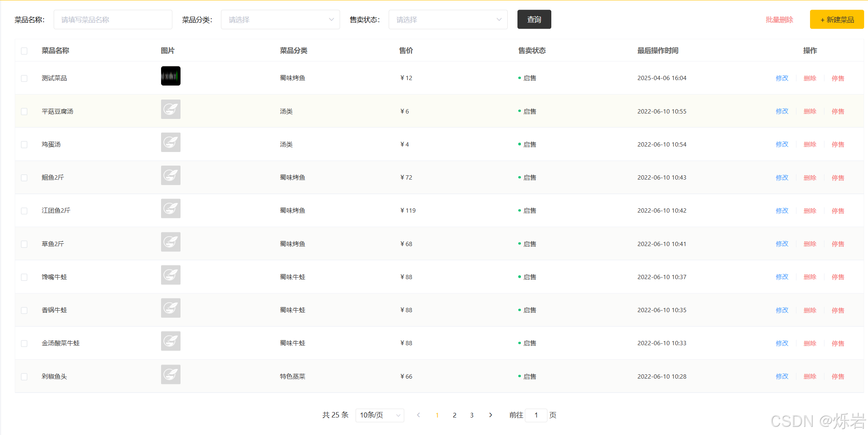Image resolution: width=868 pixels, height=435 pixels.
Task: Toggle the select-all checkbox in table header
Action: [x=24, y=51]
